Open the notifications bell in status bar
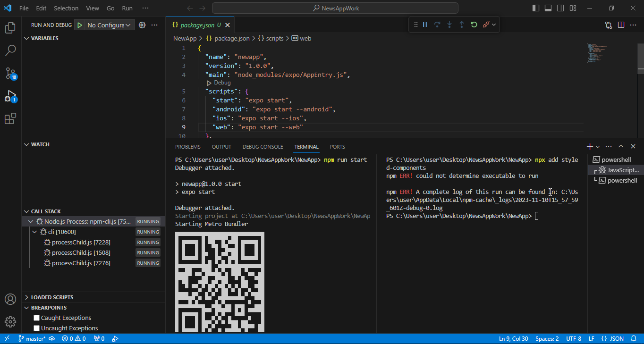The height and width of the screenshot is (344, 644). coord(634,338)
